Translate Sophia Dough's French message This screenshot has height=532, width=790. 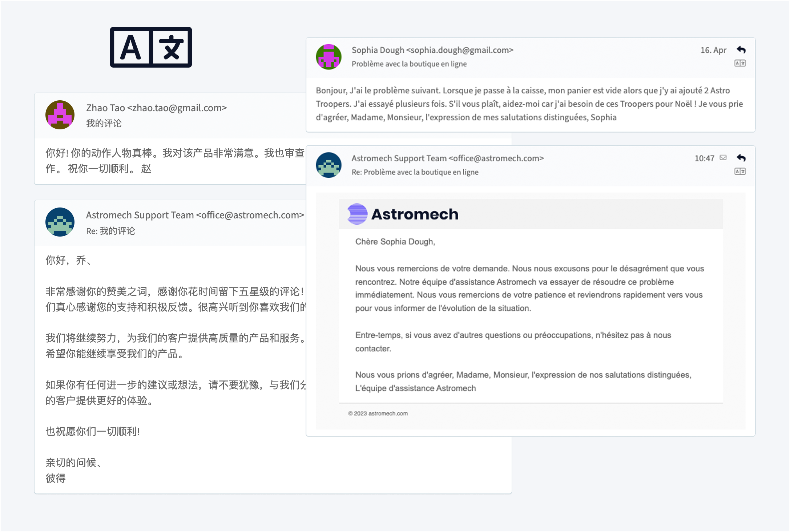pyautogui.click(x=740, y=63)
